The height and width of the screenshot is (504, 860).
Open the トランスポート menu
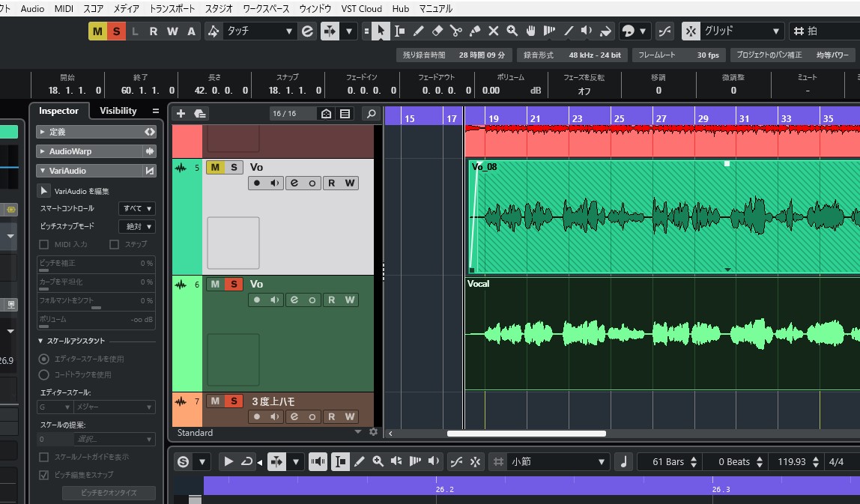pyautogui.click(x=172, y=9)
